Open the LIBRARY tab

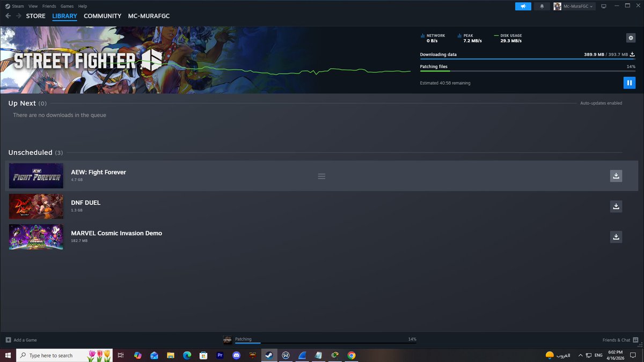pos(64,16)
